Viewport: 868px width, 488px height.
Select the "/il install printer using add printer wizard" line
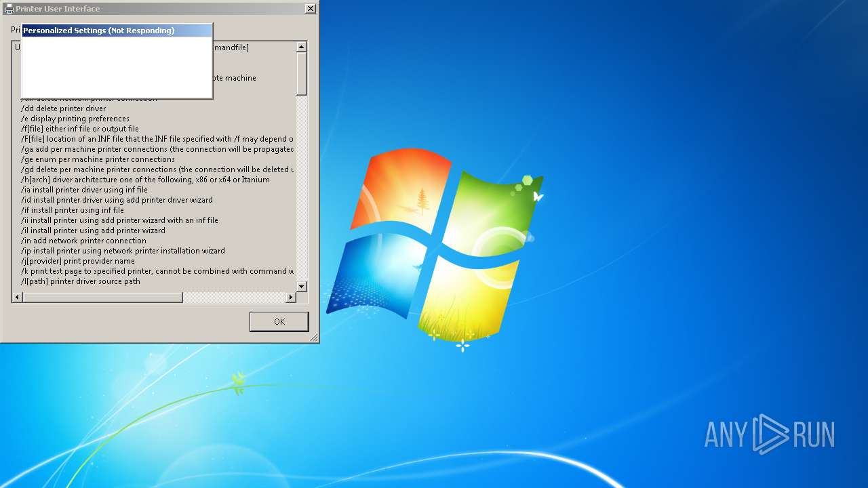[x=93, y=230]
